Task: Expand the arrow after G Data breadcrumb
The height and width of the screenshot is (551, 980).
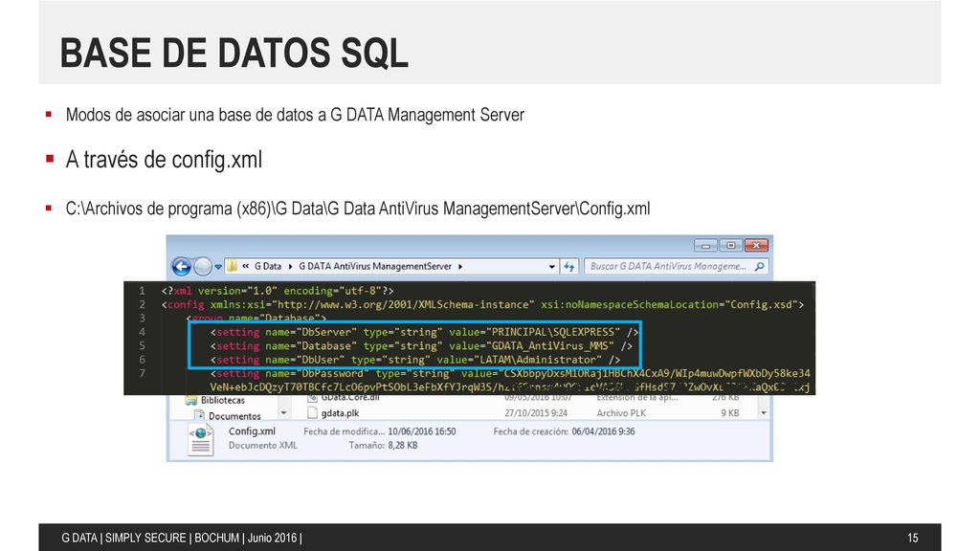Action: coord(290,267)
